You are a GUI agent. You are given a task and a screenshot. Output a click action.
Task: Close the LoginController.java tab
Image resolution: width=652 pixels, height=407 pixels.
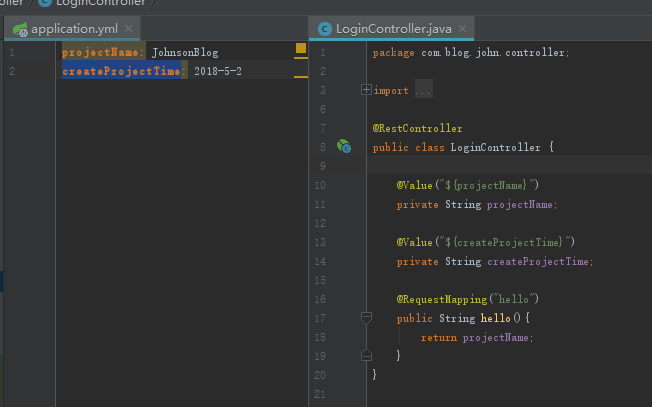(462, 29)
